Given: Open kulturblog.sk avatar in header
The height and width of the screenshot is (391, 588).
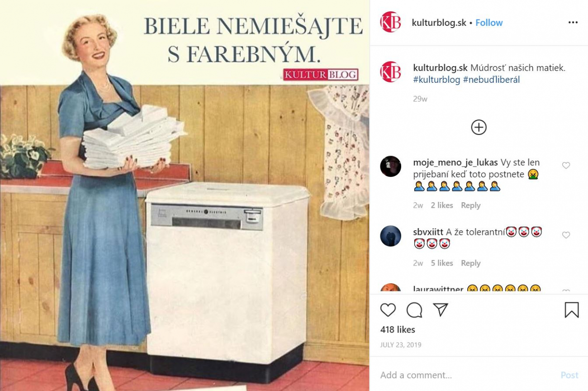Looking at the screenshot, I should [x=390, y=22].
